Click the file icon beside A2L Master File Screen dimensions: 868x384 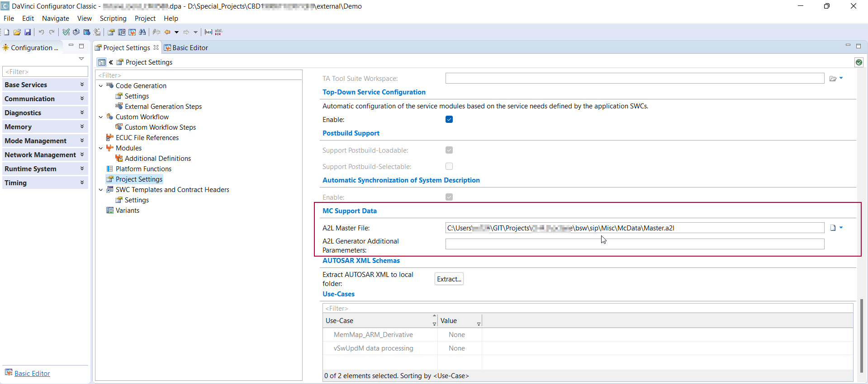pyautogui.click(x=833, y=228)
